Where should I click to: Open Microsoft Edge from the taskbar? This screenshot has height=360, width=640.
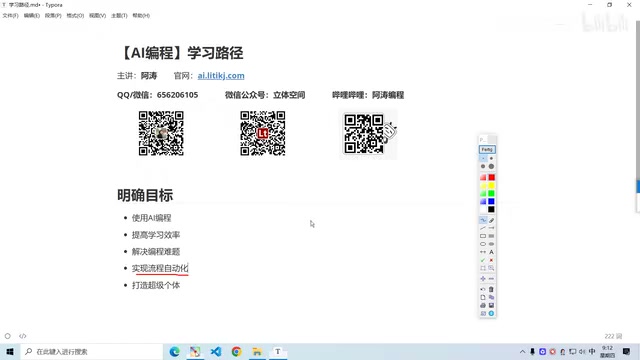pos(175,351)
